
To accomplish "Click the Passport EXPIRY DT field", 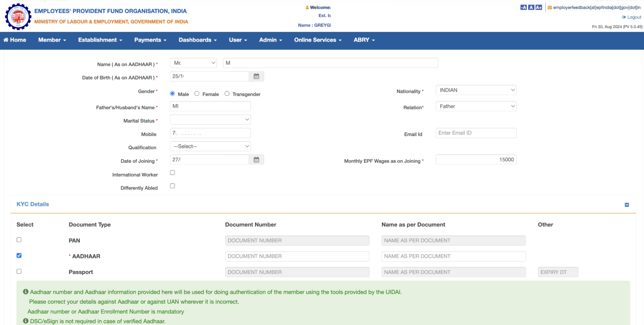I will coord(558,272).
